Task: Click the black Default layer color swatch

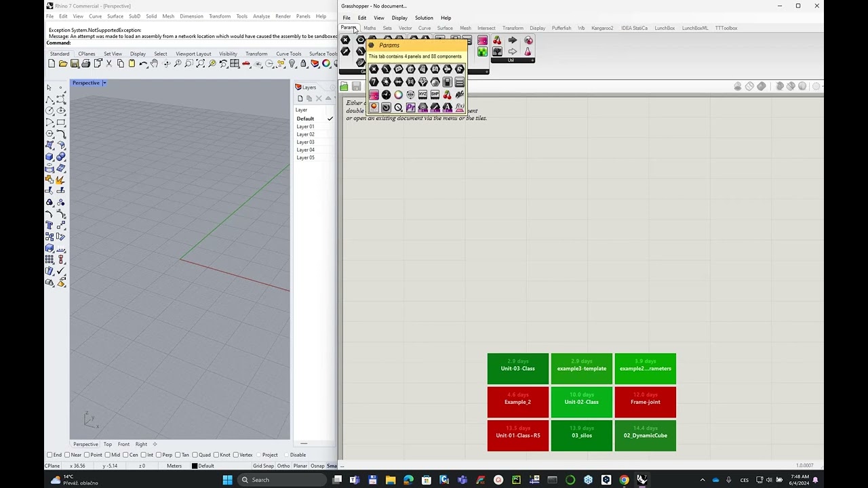Action: pos(195,466)
